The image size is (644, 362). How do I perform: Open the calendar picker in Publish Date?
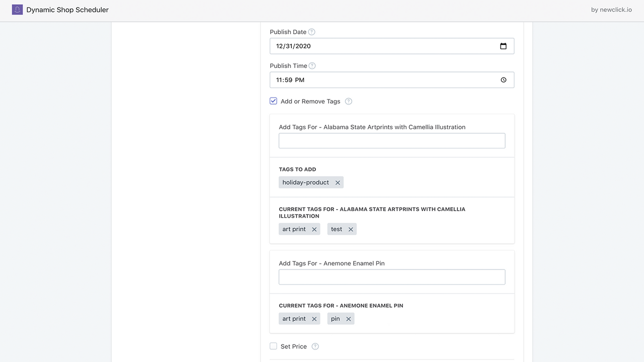pos(503,46)
